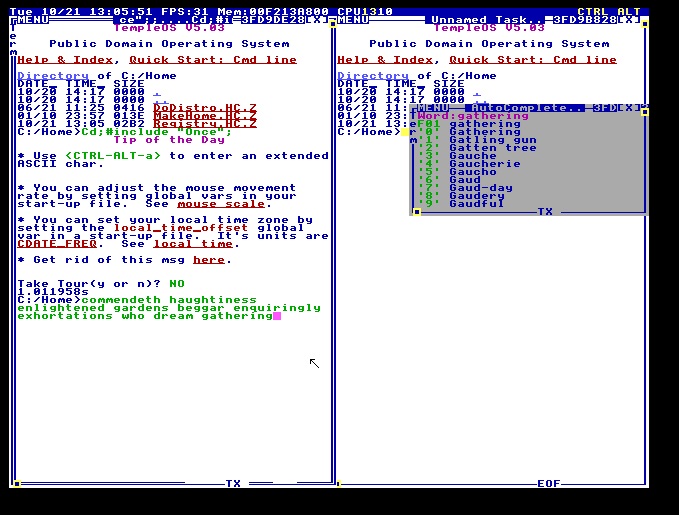Click TempleOS V5.03 title in left window
679x515 pixels.
[169, 28]
